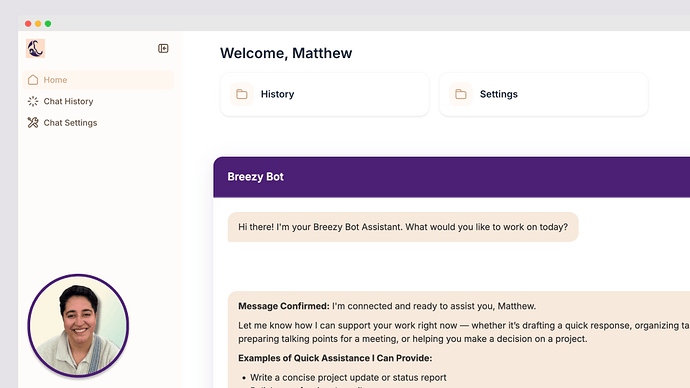Click the Welcome, Matthew heading
690x388 pixels.
286,53
